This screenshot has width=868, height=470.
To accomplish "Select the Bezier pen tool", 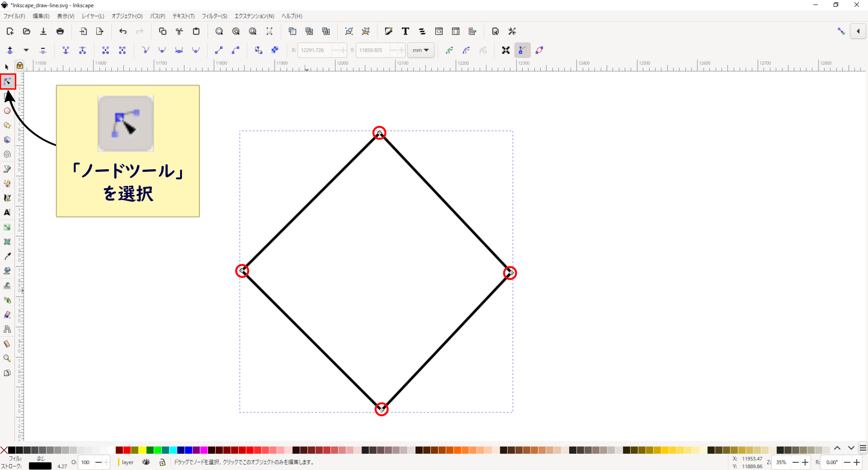I will tap(7, 169).
